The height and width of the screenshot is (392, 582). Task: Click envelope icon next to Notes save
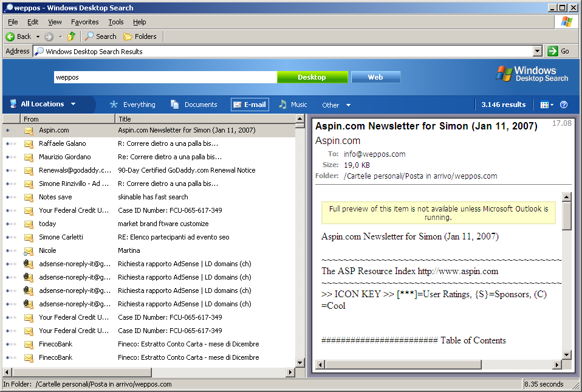(x=29, y=197)
